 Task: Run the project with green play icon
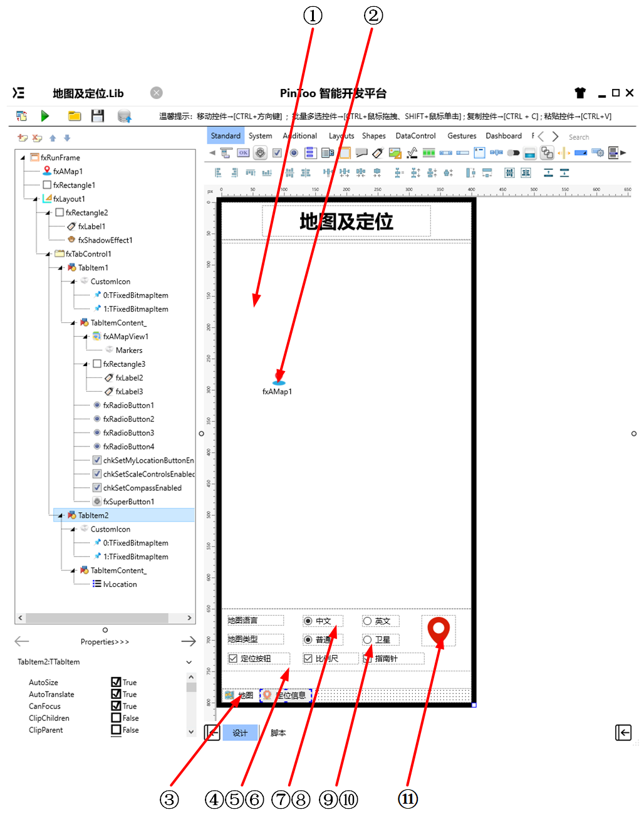tap(44, 116)
